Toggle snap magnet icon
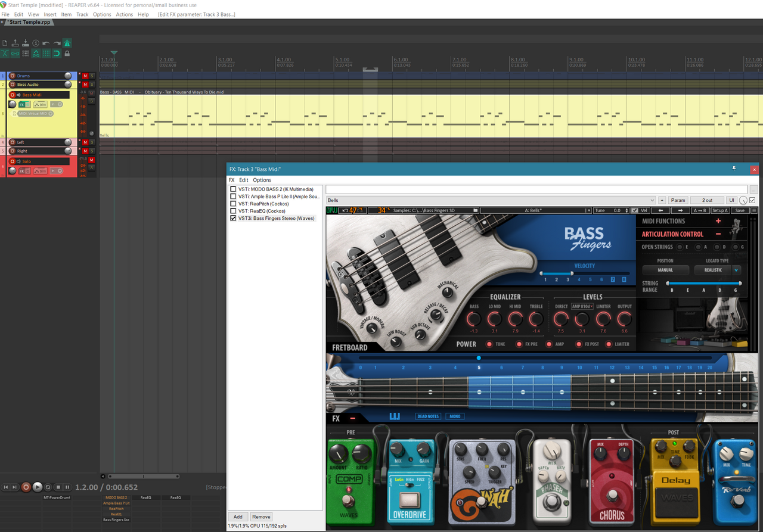The image size is (763, 532). coord(57,54)
